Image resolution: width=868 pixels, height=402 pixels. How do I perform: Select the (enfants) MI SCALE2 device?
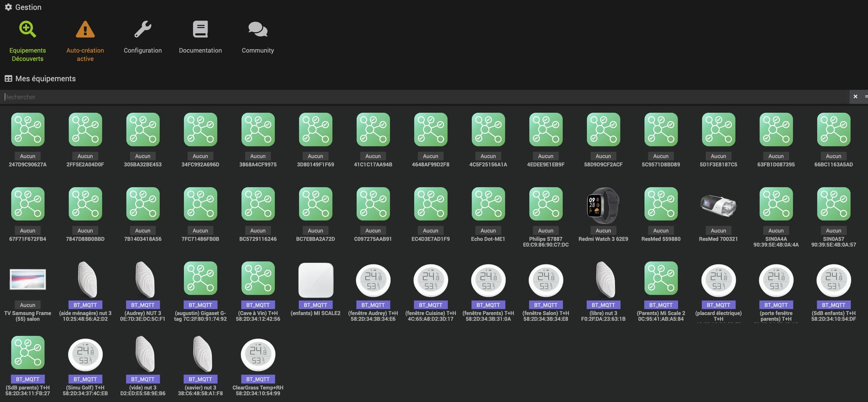[316, 280]
